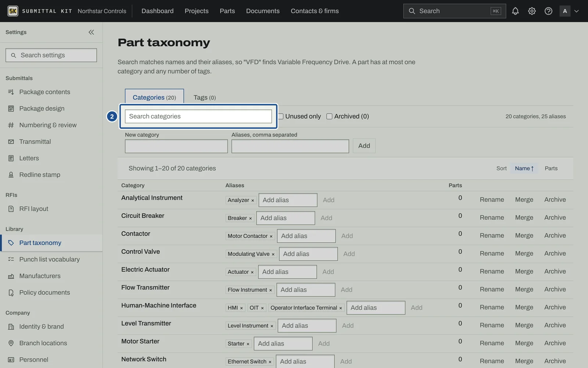Remove the Level Instrument alias
The image size is (588, 368).
pyautogui.click(x=272, y=326)
